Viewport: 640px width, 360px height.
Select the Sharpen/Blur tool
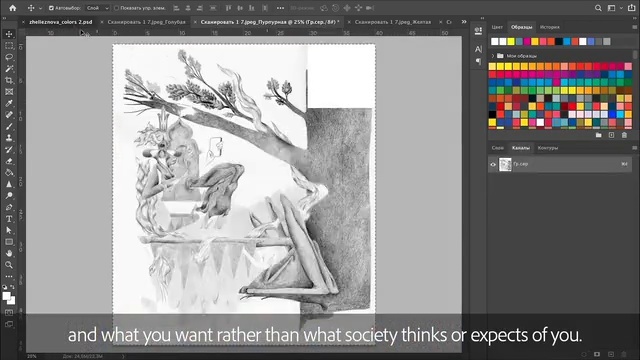[9, 184]
